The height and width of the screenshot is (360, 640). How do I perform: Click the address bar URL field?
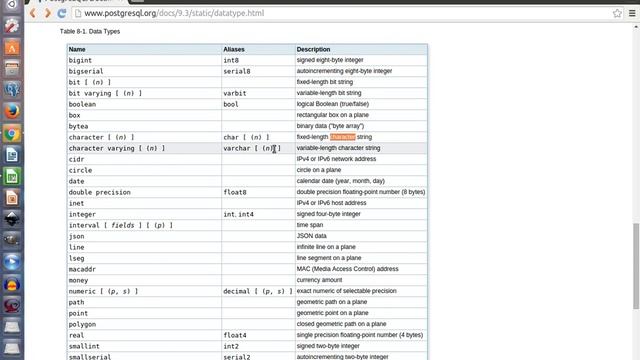click(x=343, y=13)
